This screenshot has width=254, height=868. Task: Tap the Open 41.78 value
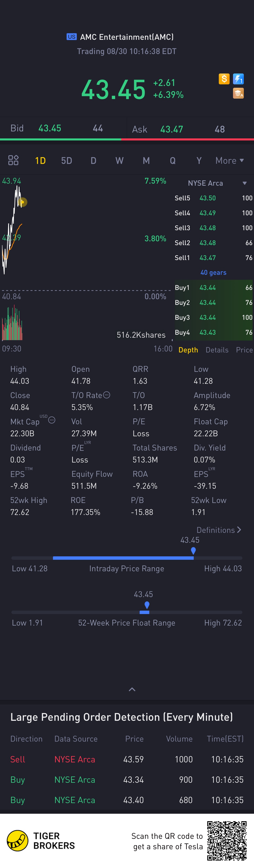click(81, 381)
